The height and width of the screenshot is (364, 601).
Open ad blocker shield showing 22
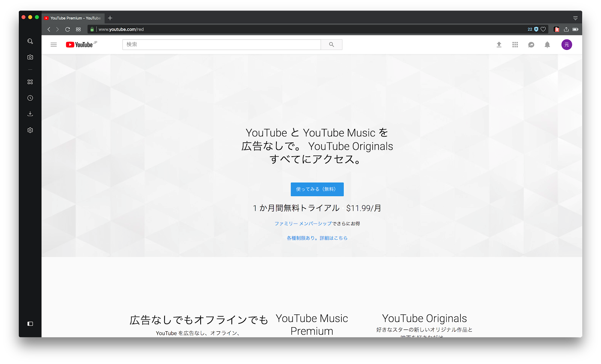tap(533, 29)
